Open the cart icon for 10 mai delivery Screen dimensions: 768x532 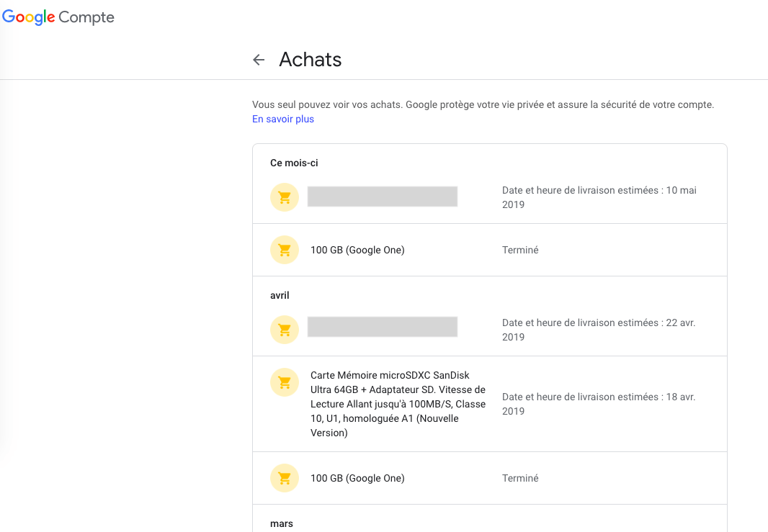tap(285, 197)
